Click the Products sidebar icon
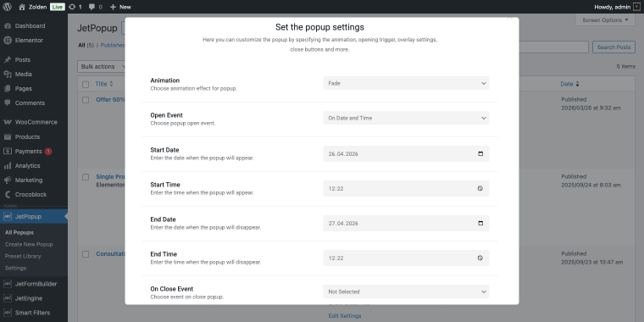This screenshot has height=322, width=644. [x=8, y=136]
